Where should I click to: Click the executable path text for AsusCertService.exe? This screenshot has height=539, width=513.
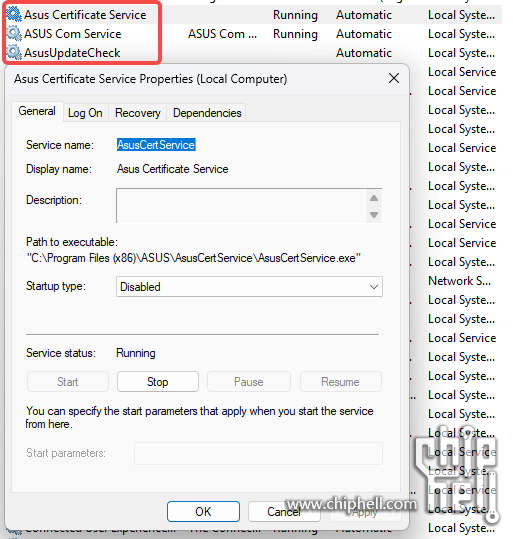pos(194,257)
